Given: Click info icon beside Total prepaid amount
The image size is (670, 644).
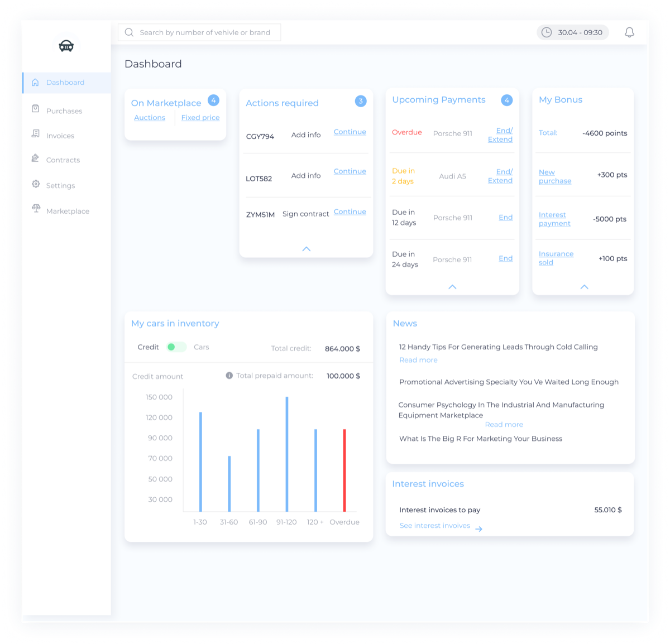Looking at the screenshot, I should coord(229,376).
